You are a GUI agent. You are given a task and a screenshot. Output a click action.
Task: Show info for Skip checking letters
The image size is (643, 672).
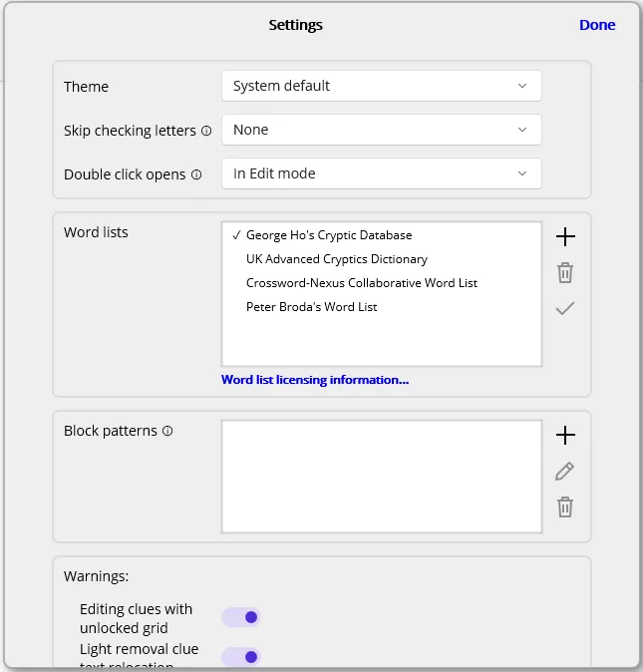pos(206,131)
